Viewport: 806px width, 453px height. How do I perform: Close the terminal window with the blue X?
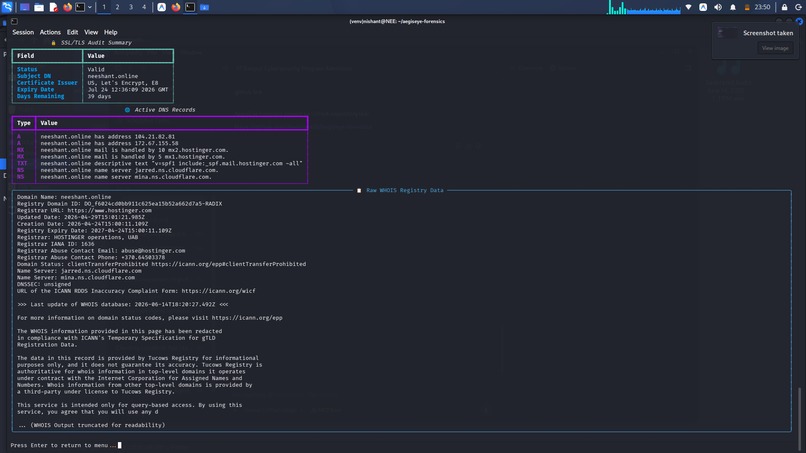[799, 22]
